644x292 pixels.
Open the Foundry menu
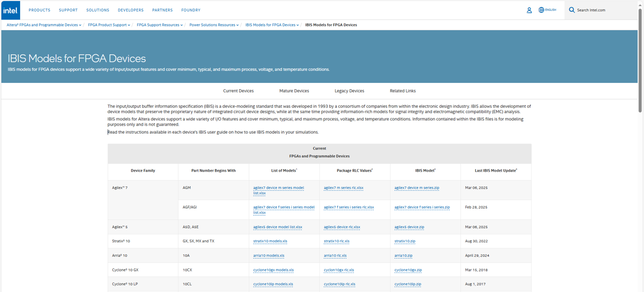(191, 10)
